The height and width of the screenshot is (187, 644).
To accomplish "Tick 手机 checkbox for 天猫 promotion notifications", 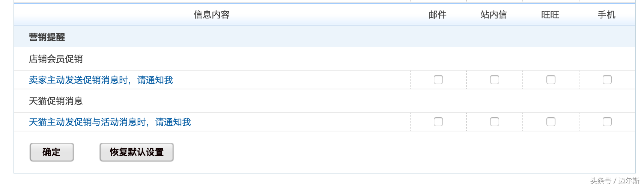I will pyautogui.click(x=607, y=122).
